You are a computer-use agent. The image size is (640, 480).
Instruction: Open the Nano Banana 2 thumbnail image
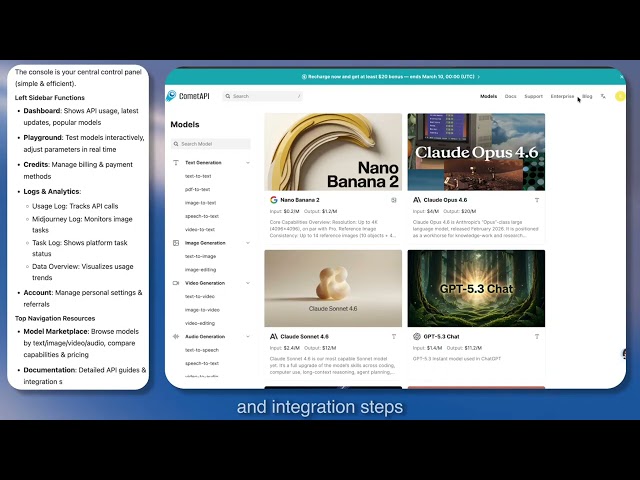pyautogui.click(x=333, y=152)
